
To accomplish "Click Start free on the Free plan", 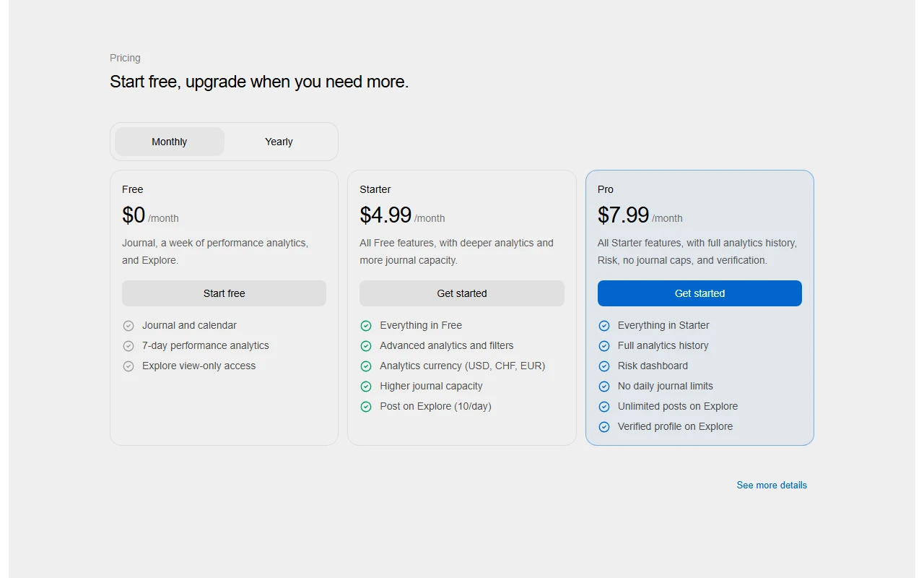I will coord(224,293).
